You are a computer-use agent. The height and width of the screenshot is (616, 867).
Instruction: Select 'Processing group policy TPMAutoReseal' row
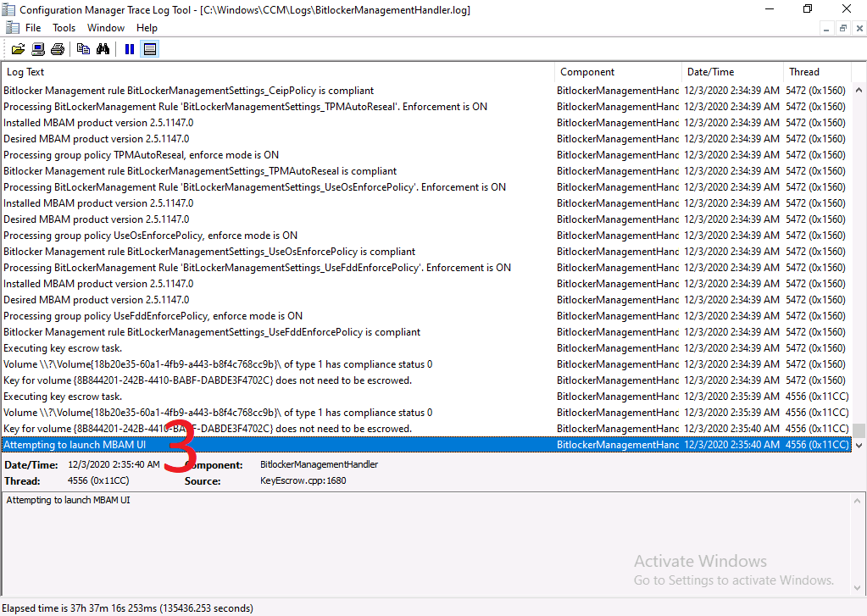[425, 155]
